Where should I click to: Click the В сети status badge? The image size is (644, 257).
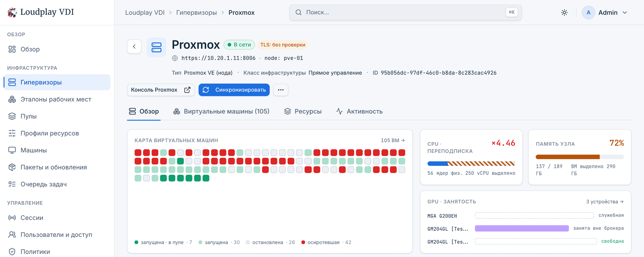(x=239, y=45)
